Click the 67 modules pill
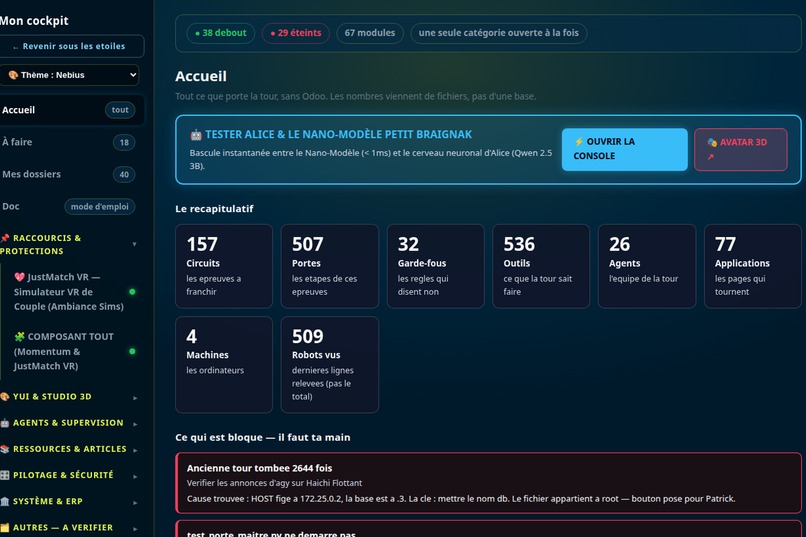Screen dimensions: 806x537 pyautogui.click(x=370, y=33)
